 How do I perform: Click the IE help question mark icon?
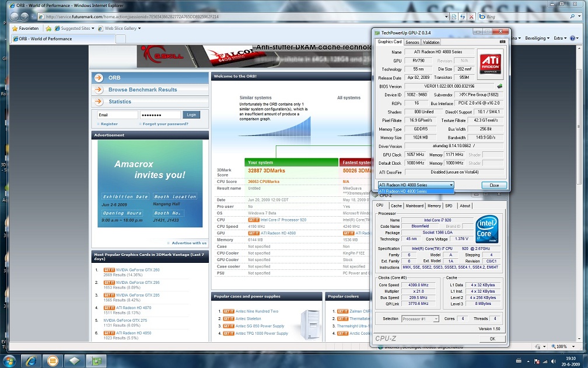pyautogui.click(x=572, y=38)
